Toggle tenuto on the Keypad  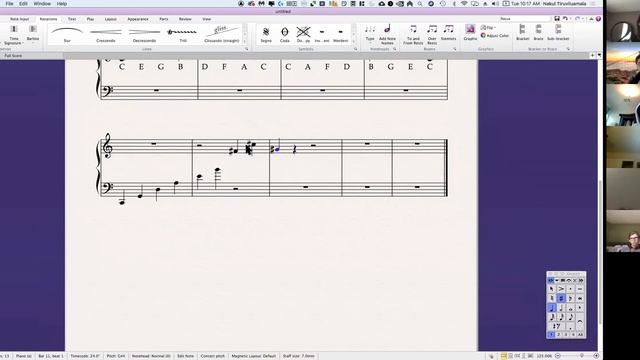(x=580, y=289)
